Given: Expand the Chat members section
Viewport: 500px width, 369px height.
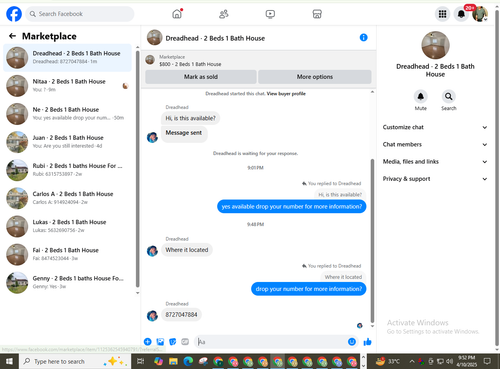Looking at the screenshot, I should (x=435, y=144).
